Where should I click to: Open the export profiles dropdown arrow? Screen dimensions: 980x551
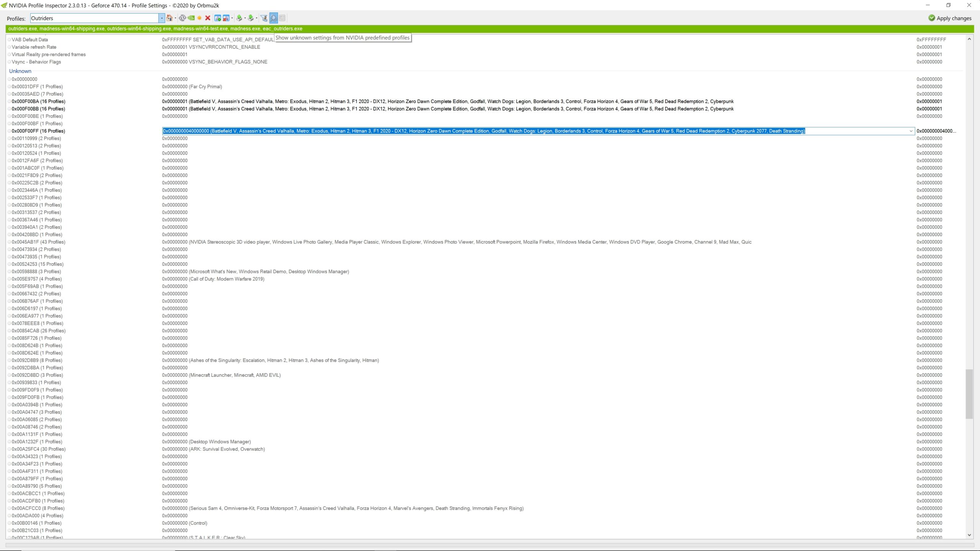coord(245,18)
